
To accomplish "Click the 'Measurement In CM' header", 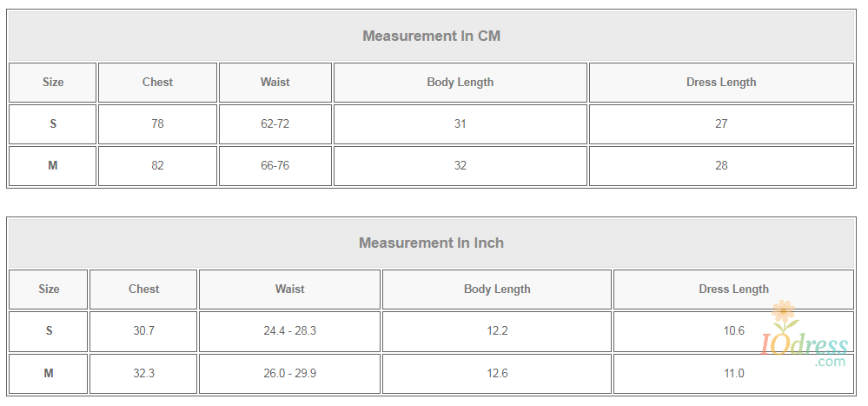I will click(x=431, y=36).
